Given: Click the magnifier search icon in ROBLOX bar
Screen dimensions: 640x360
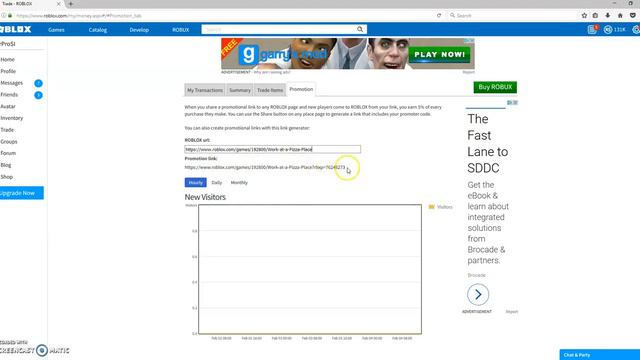Looking at the screenshot, I should point(360,29).
